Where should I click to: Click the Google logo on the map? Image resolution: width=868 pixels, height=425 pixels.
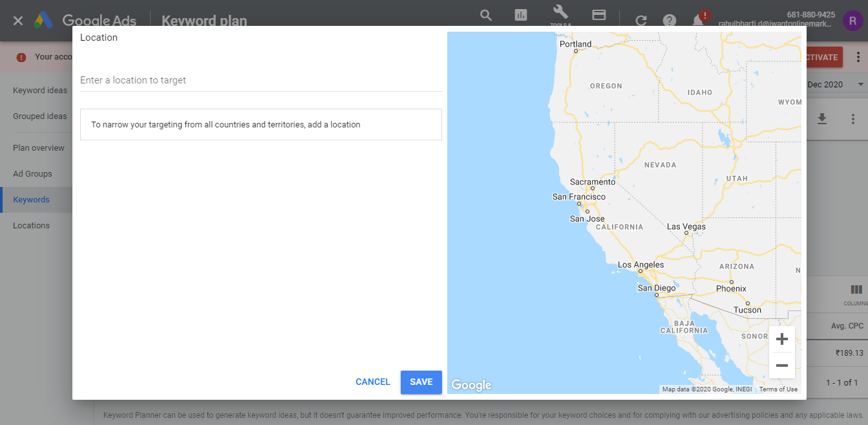(x=471, y=385)
